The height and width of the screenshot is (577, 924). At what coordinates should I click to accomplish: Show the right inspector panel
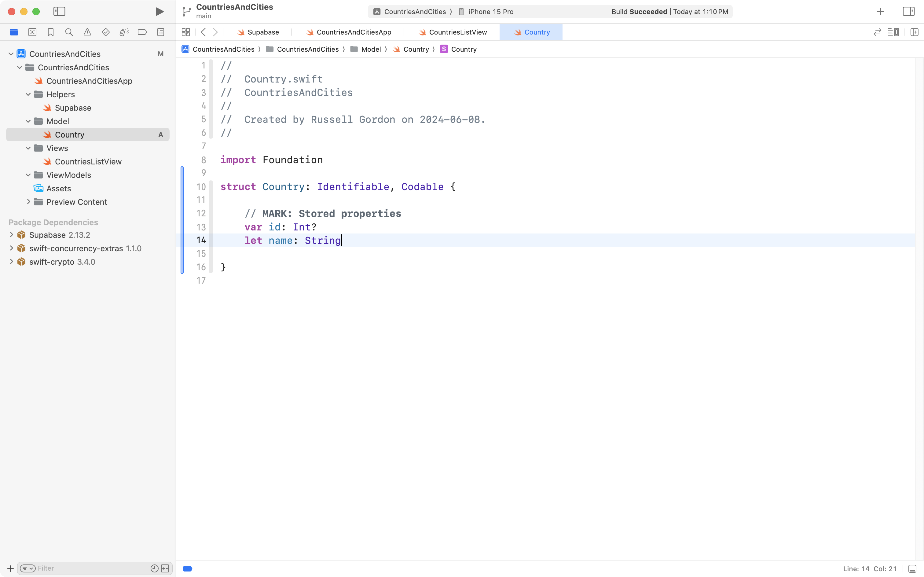point(908,11)
